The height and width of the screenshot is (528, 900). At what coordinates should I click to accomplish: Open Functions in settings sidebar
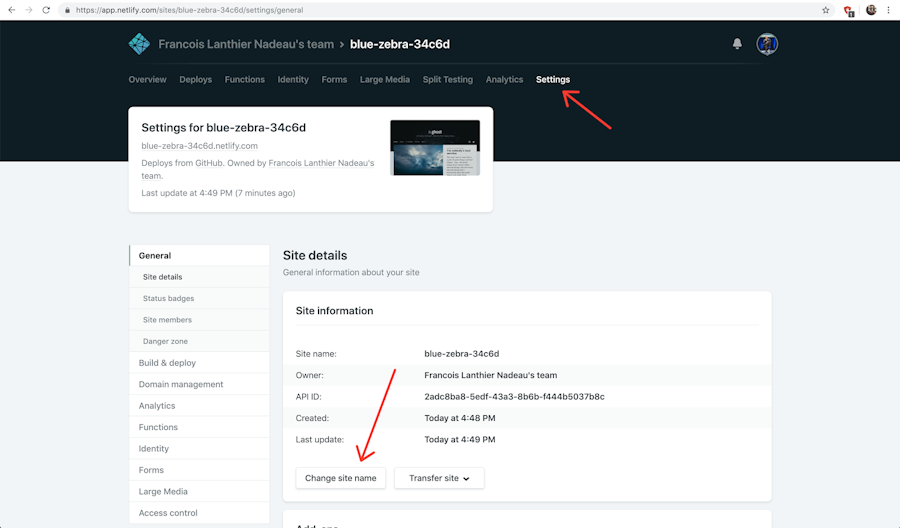[x=199, y=427]
